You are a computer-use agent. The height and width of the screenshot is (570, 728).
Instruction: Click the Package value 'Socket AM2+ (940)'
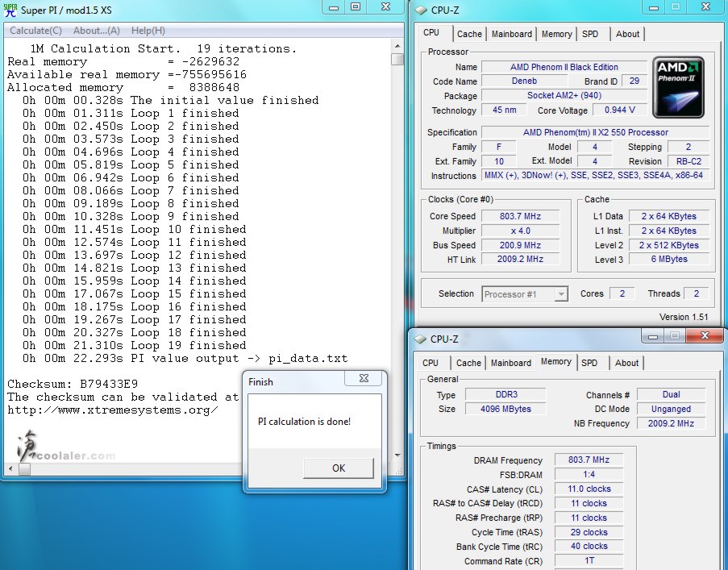point(564,95)
